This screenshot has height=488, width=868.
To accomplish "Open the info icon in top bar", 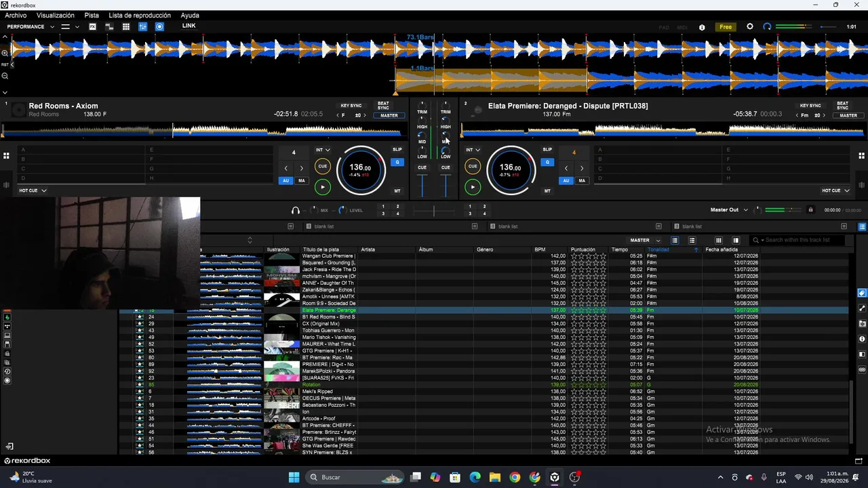I will 702,27.
